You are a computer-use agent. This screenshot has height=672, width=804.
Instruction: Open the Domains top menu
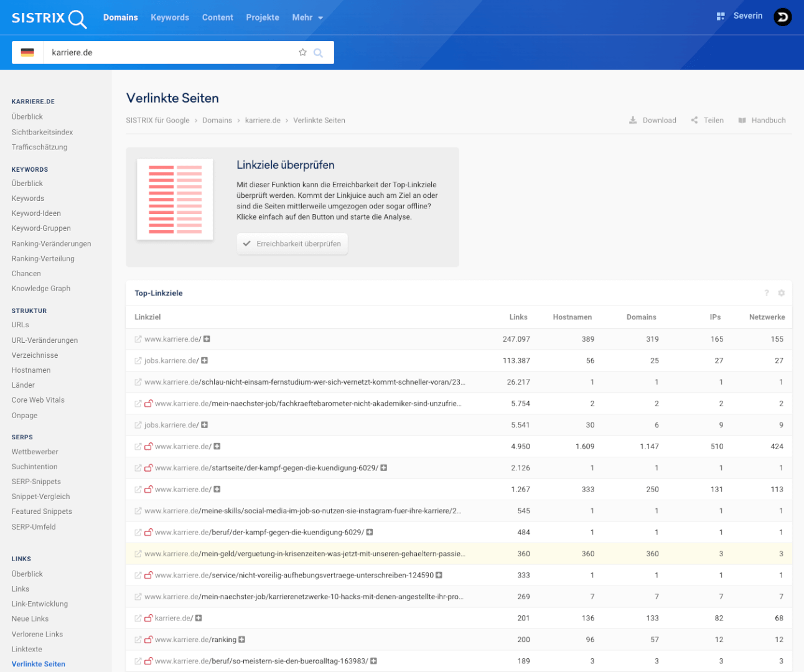point(121,17)
